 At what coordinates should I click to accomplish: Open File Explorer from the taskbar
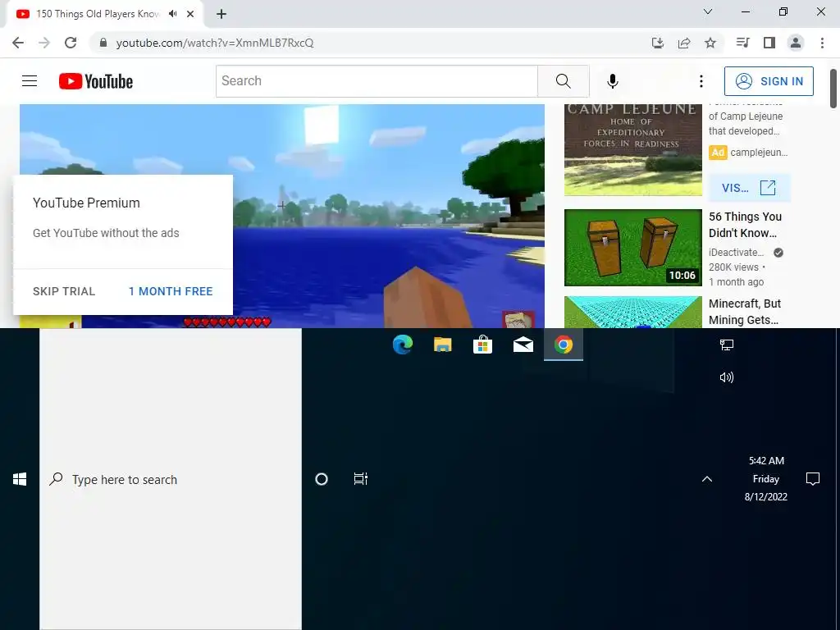pyautogui.click(x=442, y=345)
